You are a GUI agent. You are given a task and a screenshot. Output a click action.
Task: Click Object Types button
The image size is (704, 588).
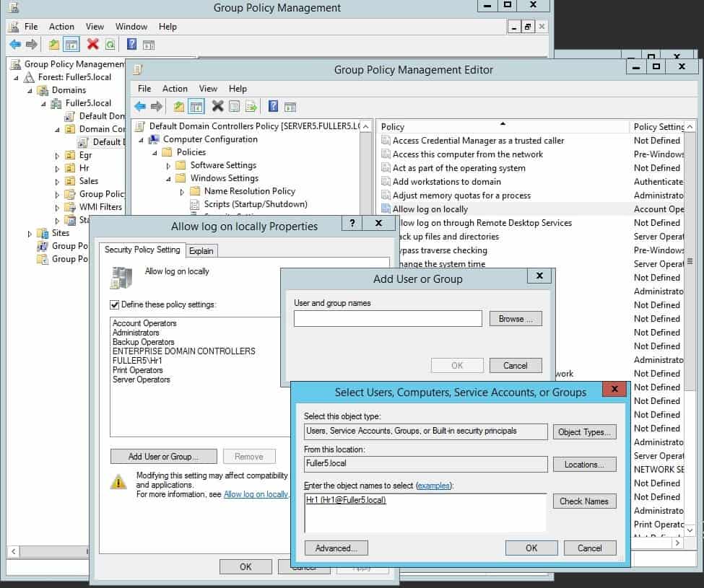tap(584, 432)
